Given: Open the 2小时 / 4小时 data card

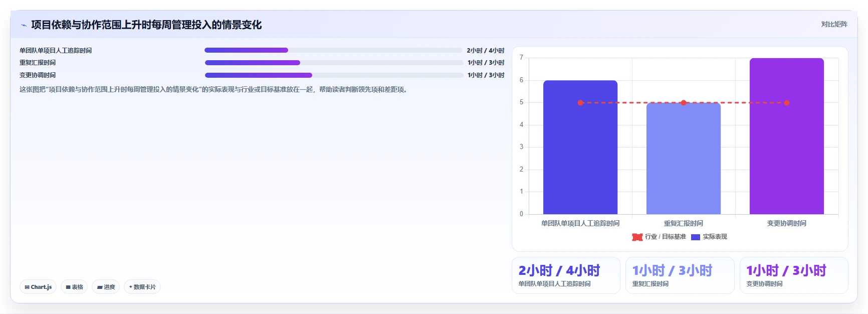Looking at the screenshot, I should (566, 275).
